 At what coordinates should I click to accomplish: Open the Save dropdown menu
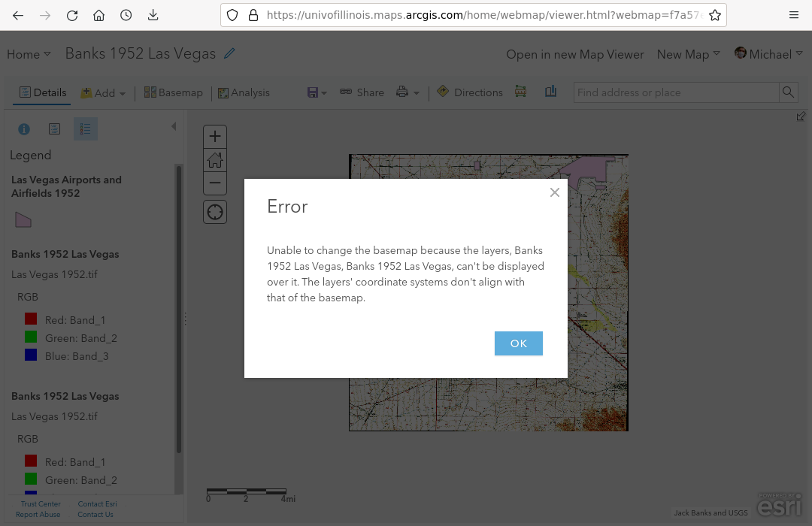[x=317, y=92]
